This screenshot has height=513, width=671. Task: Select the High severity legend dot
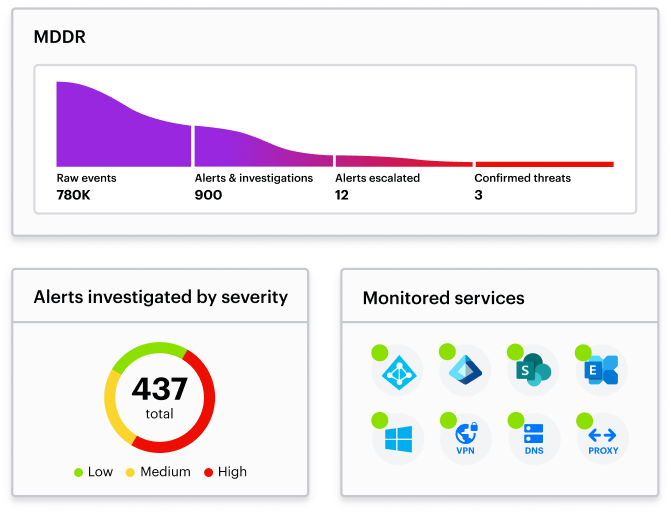pyautogui.click(x=208, y=472)
